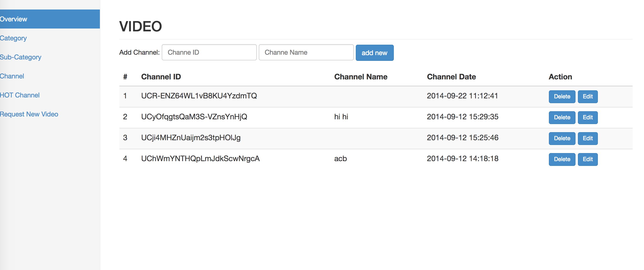Open the Sub-Category sidebar link

20,57
